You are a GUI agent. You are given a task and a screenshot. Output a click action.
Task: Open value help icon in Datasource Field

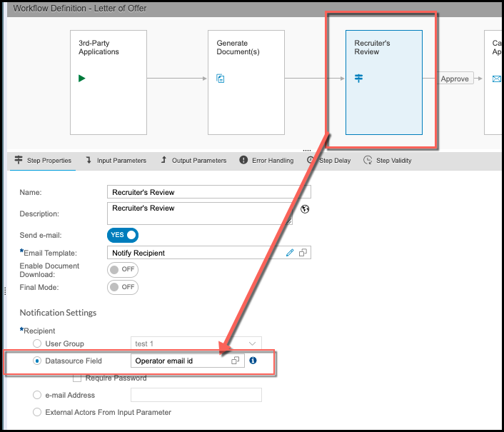tap(236, 361)
